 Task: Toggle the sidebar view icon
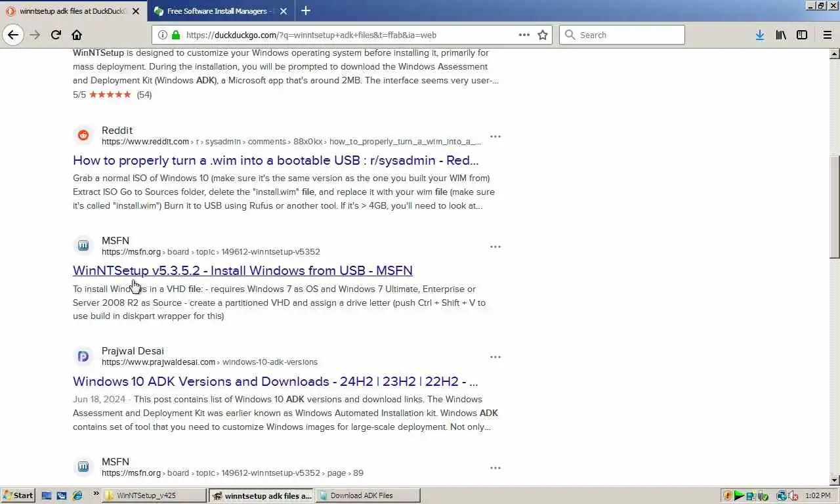point(802,35)
